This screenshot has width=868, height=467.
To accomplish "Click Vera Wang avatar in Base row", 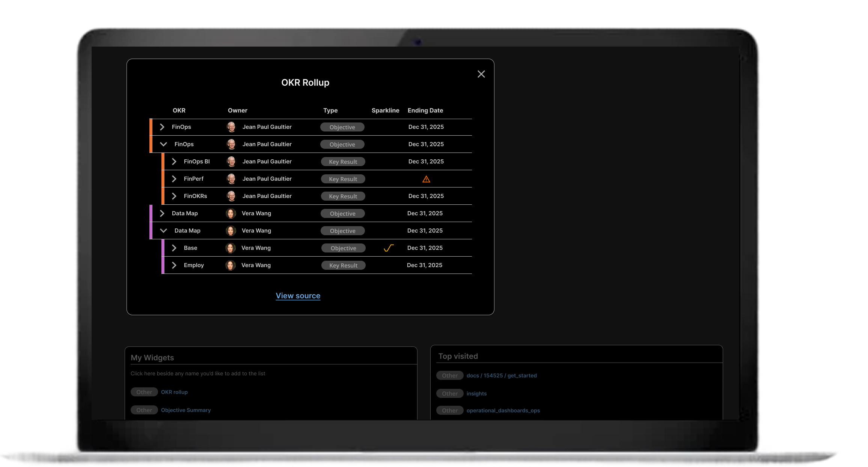I will pos(231,248).
